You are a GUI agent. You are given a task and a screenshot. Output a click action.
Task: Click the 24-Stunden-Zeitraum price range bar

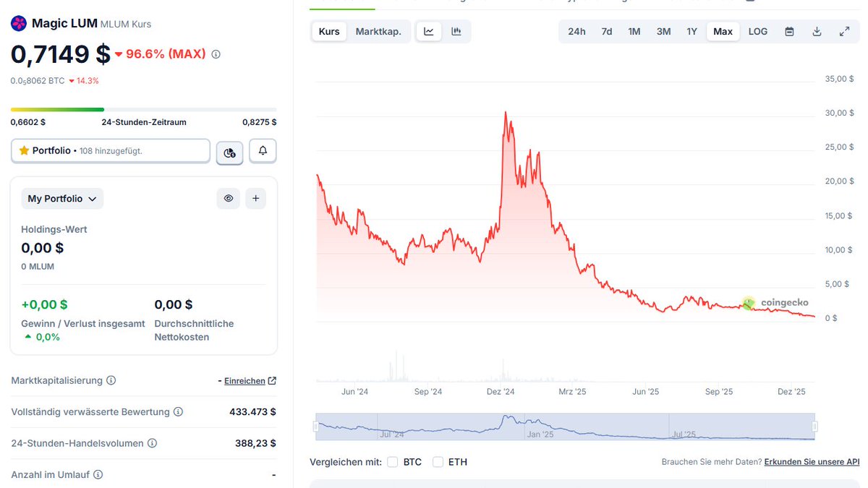(143, 110)
